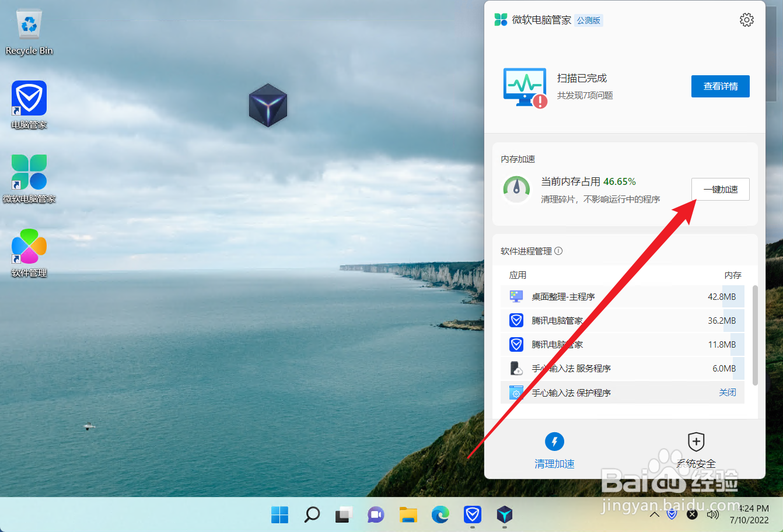Select the 电脑管家 desktop shortcut
783x532 pixels.
[x=29, y=105]
